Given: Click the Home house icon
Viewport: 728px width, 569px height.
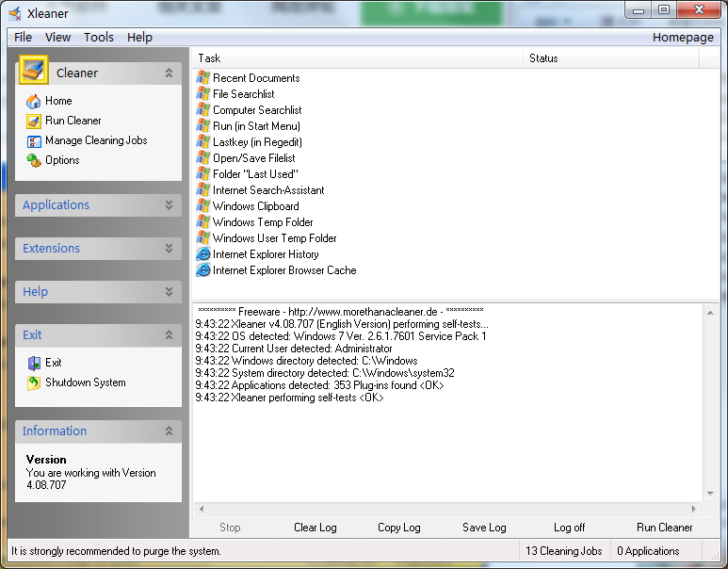Looking at the screenshot, I should click(33, 101).
